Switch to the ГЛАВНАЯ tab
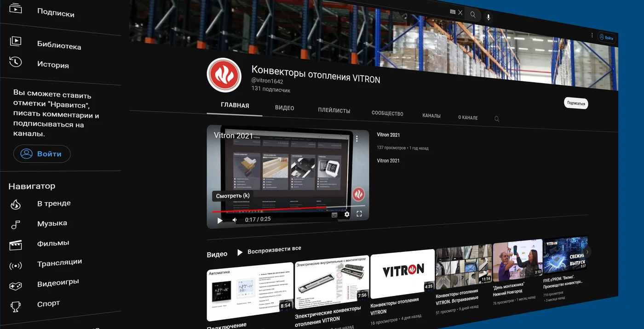The height and width of the screenshot is (329, 644). pos(235,105)
